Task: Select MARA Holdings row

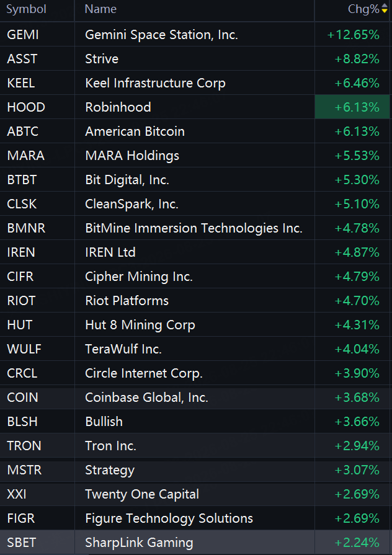Action: click(195, 156)
